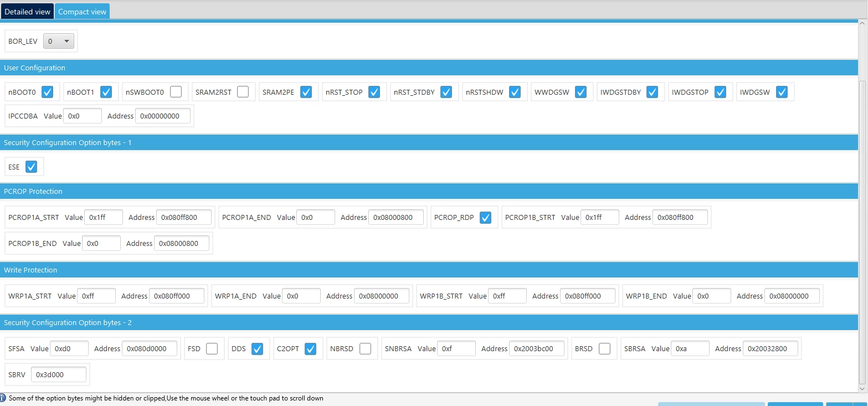Screen dimensions: 868x406
Task: Toggle the IWDGSTOP checkbox
Action: click(720, 92)
